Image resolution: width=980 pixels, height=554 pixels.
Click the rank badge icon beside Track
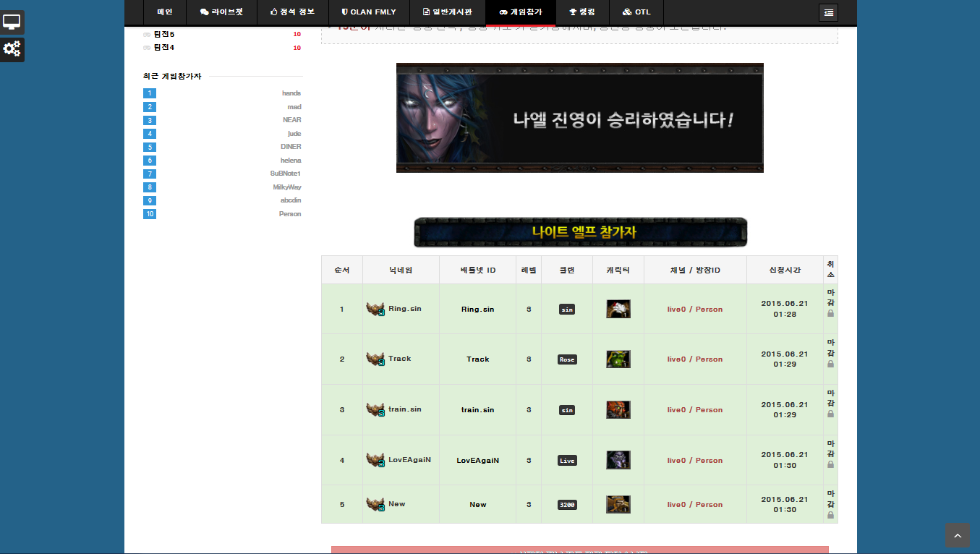pos(375,359)
